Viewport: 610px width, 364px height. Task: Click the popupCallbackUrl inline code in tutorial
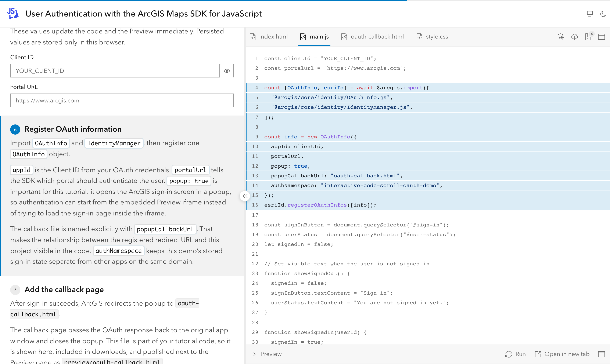tap(165, 229)
